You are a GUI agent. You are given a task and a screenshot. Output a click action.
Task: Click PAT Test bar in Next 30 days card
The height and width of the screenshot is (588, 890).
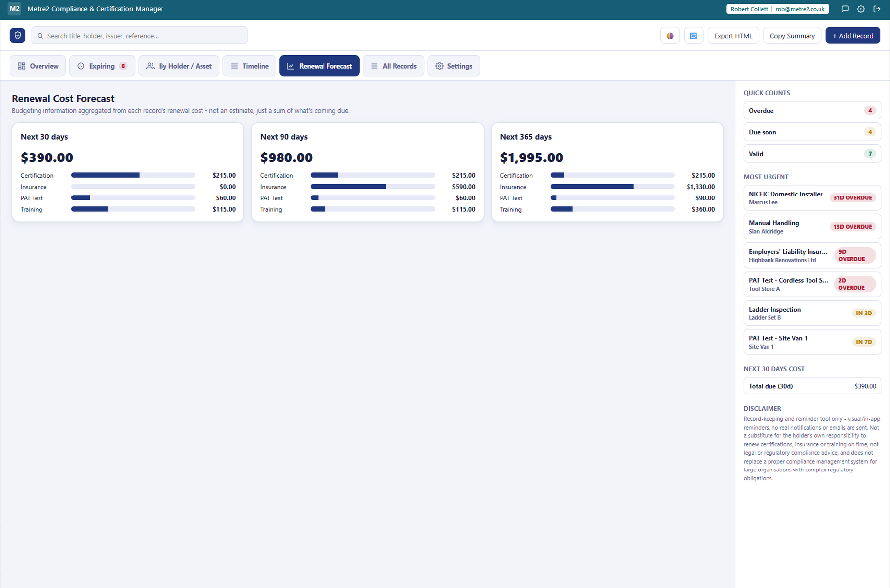pyautogui.click(x=133, y=198)
